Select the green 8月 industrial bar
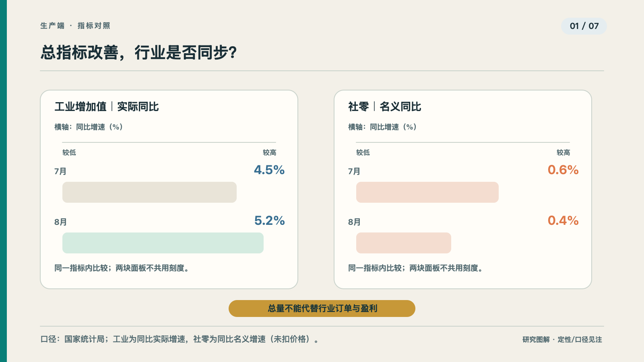Viewport: 644px width, 362px height. click(x=163, y=243)
